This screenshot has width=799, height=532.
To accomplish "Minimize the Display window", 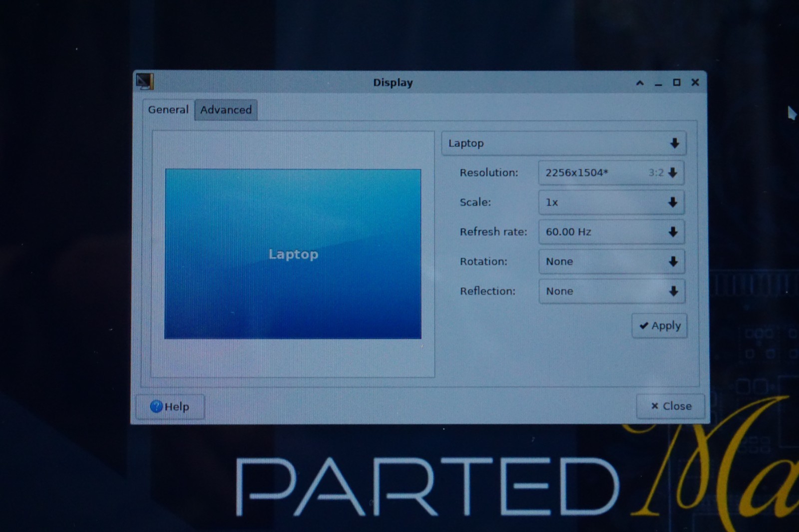I will [x=658, y=83].
